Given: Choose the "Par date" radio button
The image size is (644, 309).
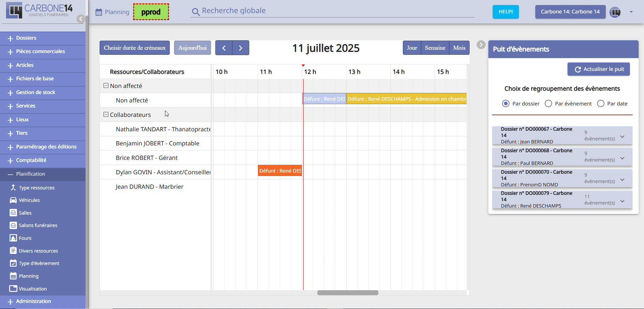Looking at the screenshot, I should tap(601, 103).
